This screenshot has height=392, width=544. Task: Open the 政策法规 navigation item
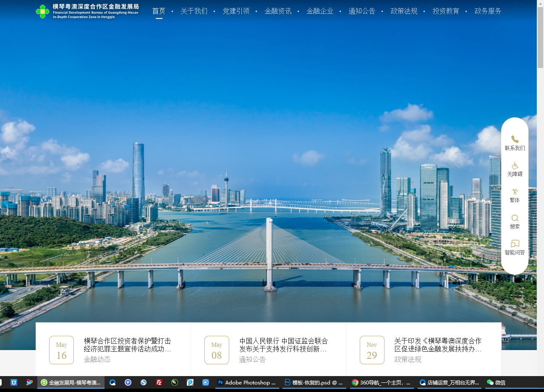tap(404, 11)
